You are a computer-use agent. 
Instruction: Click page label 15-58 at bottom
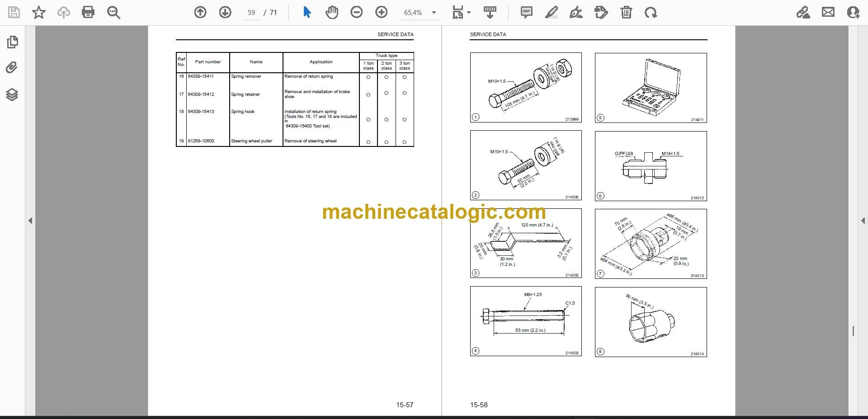click(x=479, y=405)
